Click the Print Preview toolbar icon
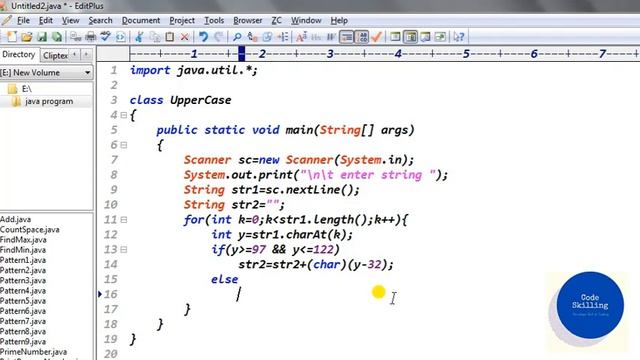Viewport: 640px width, 360px height. click(x=76, y=37)
